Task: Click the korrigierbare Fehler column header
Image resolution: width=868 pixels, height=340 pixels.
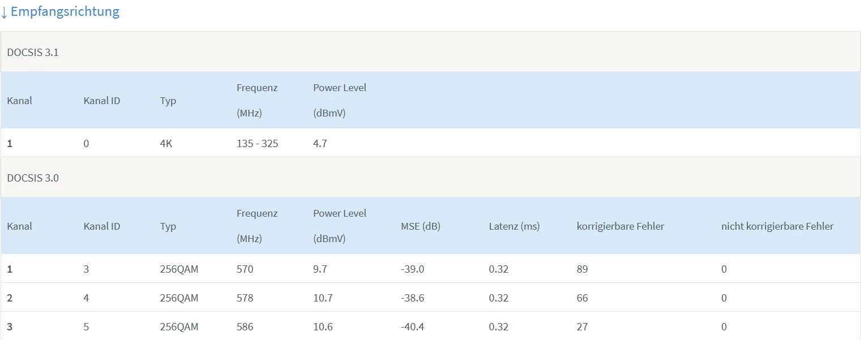Action: [620, 226]
